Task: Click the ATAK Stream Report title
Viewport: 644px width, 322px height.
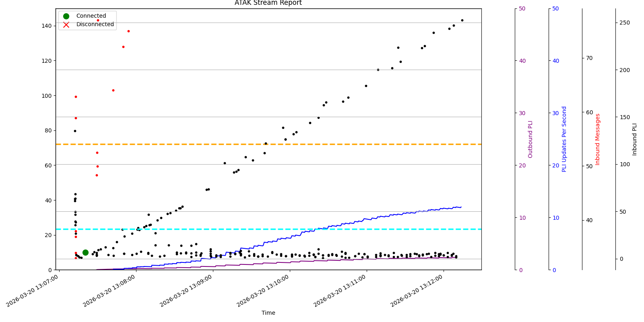Action: pos(268,3)
